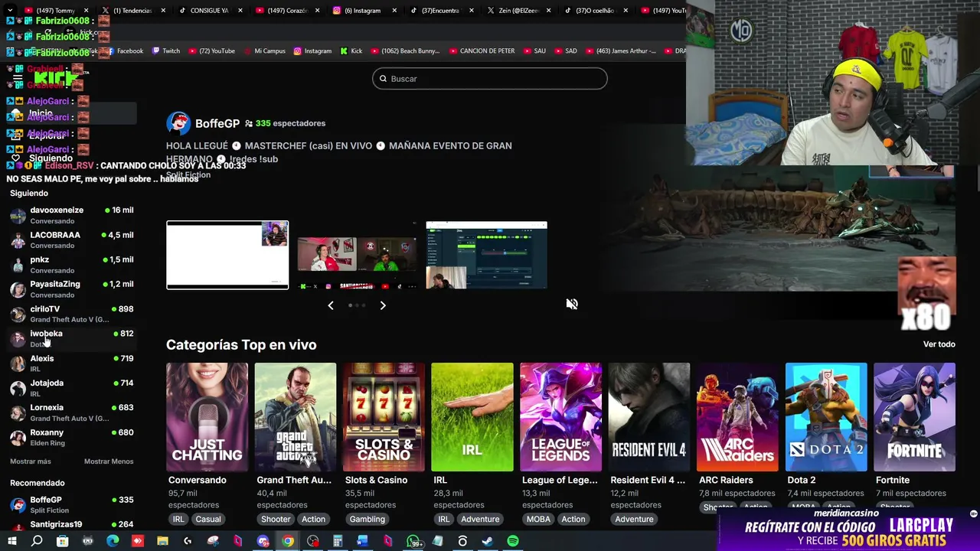
Task: Open the Windows Start button
Action: point(12,541)
